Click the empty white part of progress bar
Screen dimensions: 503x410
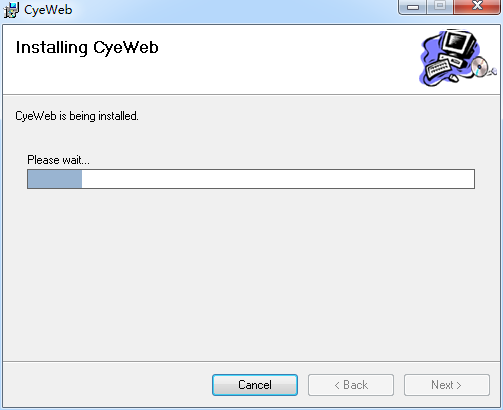[x=278, y=179]
